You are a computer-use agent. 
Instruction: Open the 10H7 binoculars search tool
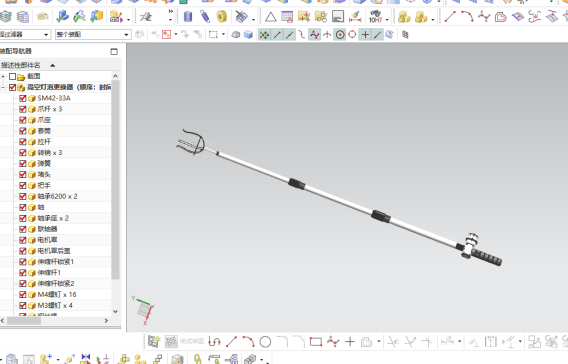[375, 17]
